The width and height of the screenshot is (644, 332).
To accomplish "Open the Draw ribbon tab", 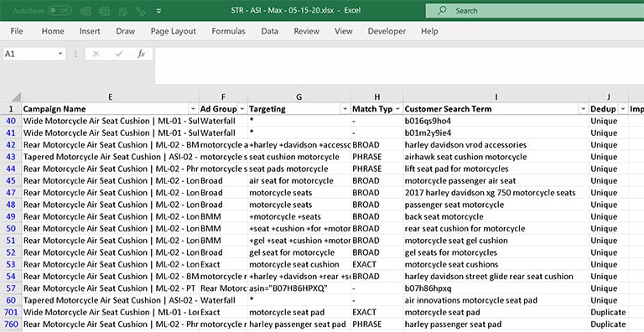I will (x=125, y=31).
